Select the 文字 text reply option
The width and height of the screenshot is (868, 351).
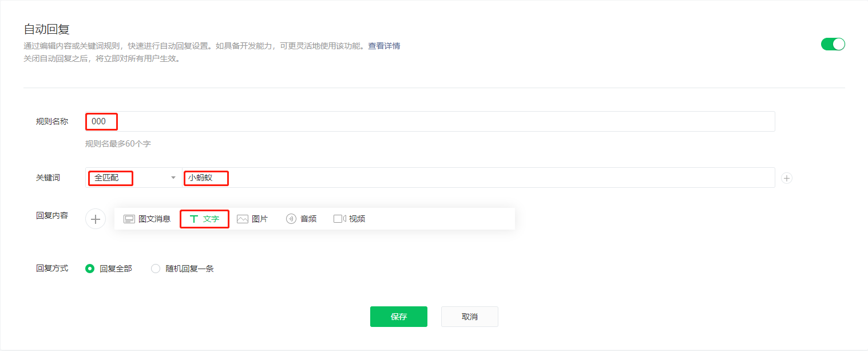click(x=204, y=219)
